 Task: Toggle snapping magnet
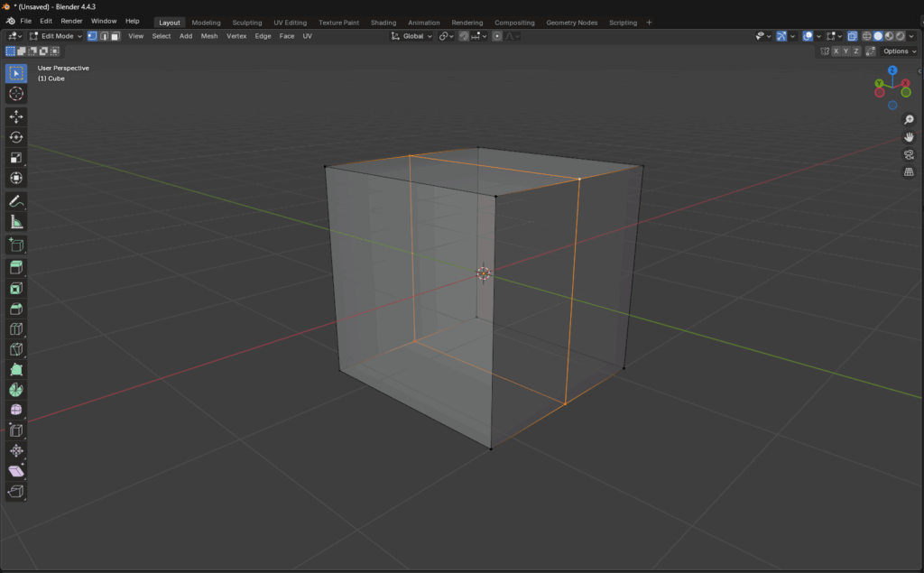point(465,36)
